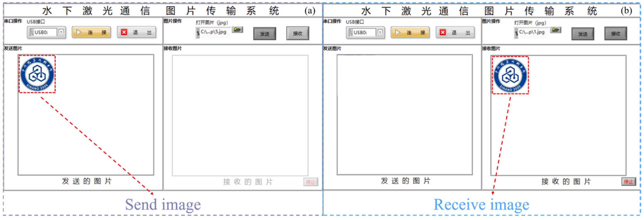Viewport: 644px width, 220px height.
Task: Click play arrow connect icon in receive panel
Action: (398, 32)
